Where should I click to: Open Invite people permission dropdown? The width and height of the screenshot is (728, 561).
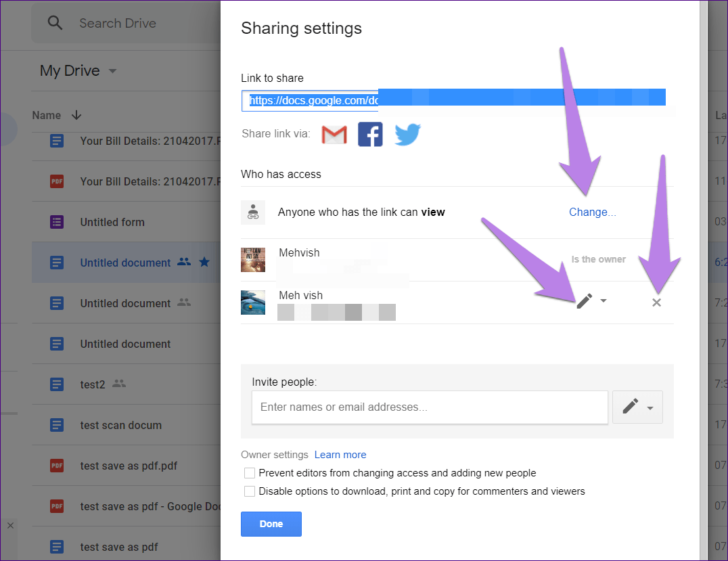[637, 407]
